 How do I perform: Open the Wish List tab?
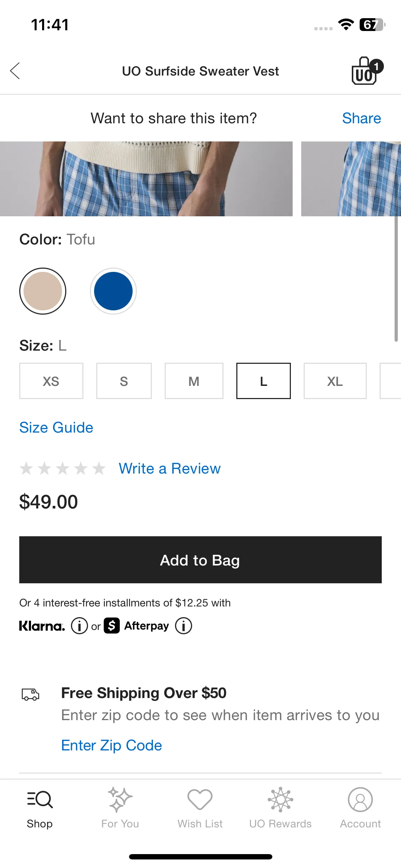(x=200, y=807)
